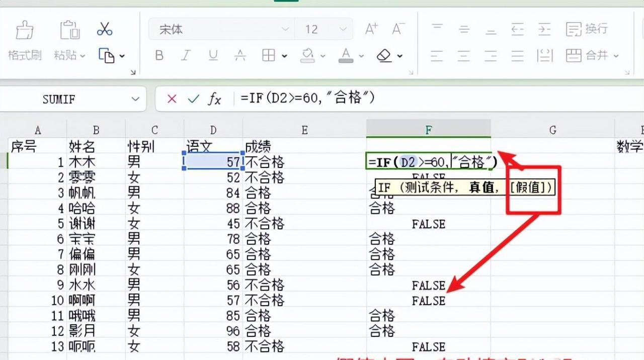The image size is (644, 360).
Task: Click the 合并 merge cells button
Action: point(587,55)
